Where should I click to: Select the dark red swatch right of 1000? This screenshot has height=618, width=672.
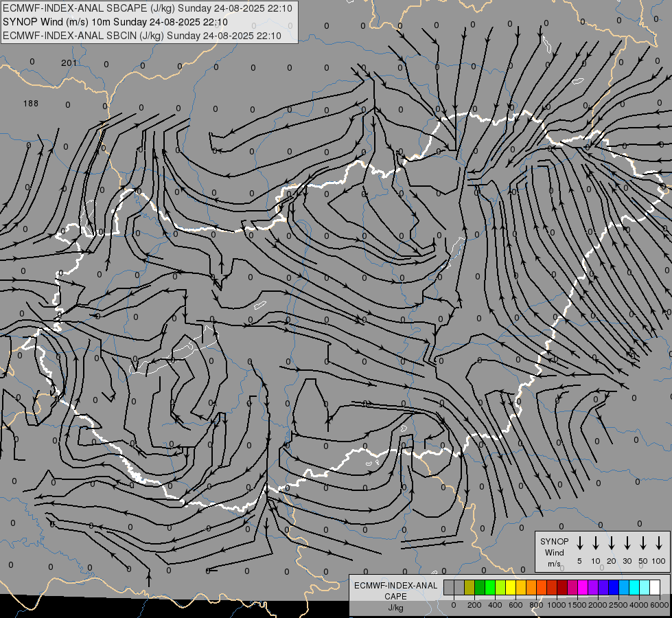pos(562,587)
